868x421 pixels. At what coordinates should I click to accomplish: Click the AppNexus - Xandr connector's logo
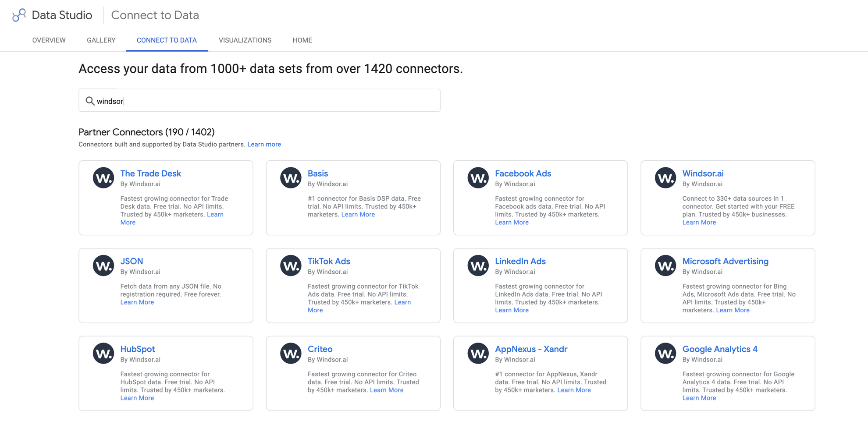[478, 354]
